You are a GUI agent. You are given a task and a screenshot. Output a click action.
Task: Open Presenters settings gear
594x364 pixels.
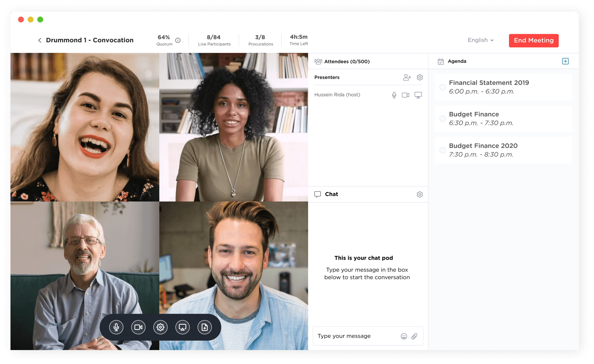(x=420, y=77)
